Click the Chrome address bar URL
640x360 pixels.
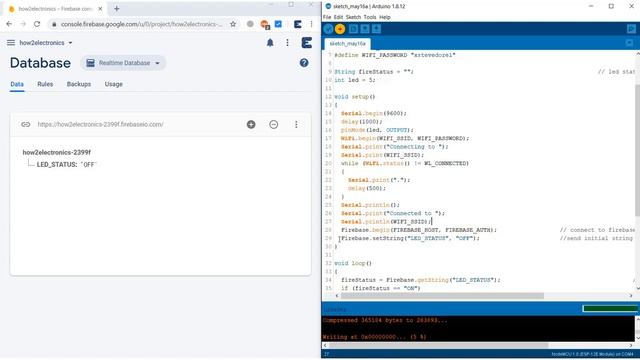point(141,24)
